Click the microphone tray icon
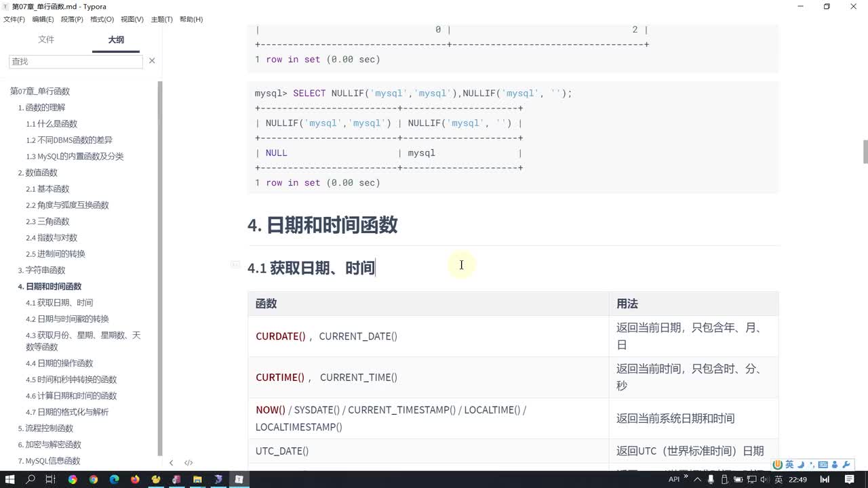Screen dimensions: 868x488 (711, 479)
